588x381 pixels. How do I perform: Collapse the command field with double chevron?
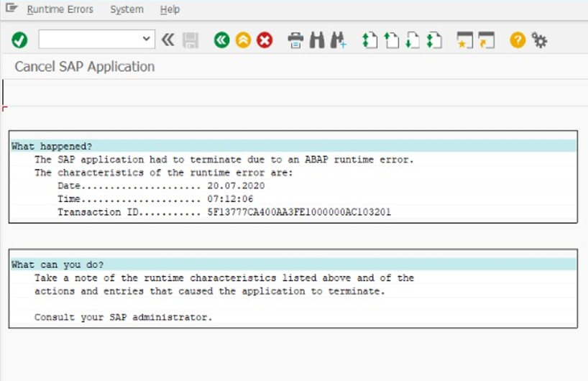click(168, 40)
